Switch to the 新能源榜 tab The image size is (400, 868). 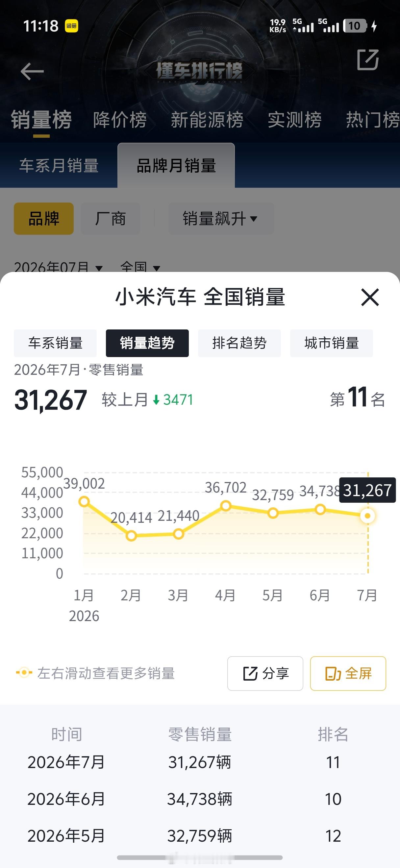click(207, 120)
